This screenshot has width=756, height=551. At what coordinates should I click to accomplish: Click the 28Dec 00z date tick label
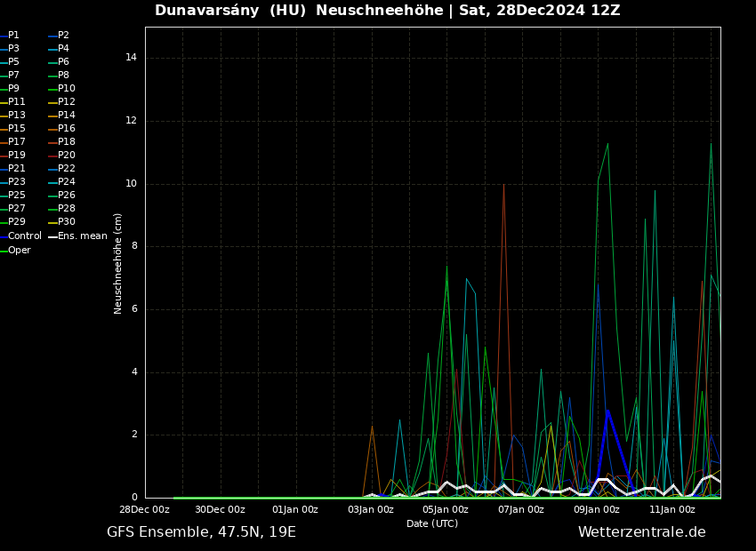pos(144,509)
